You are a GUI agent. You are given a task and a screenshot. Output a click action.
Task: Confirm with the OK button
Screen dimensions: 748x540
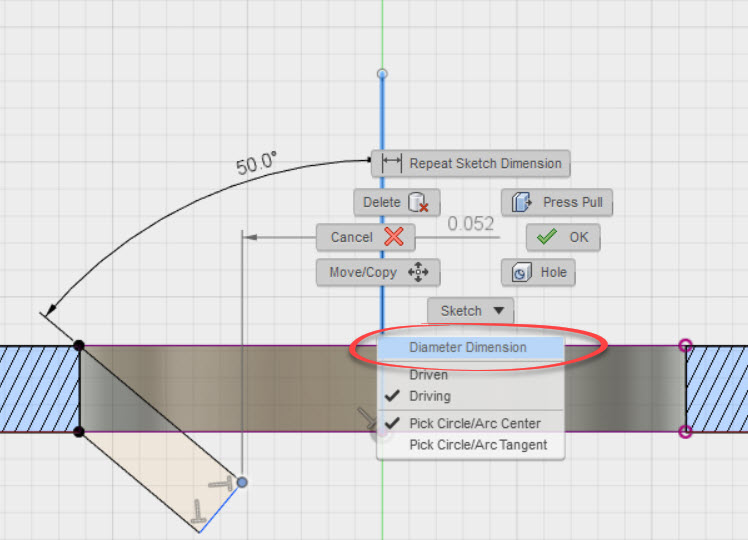pyautogui.click(x=563, y=237)
